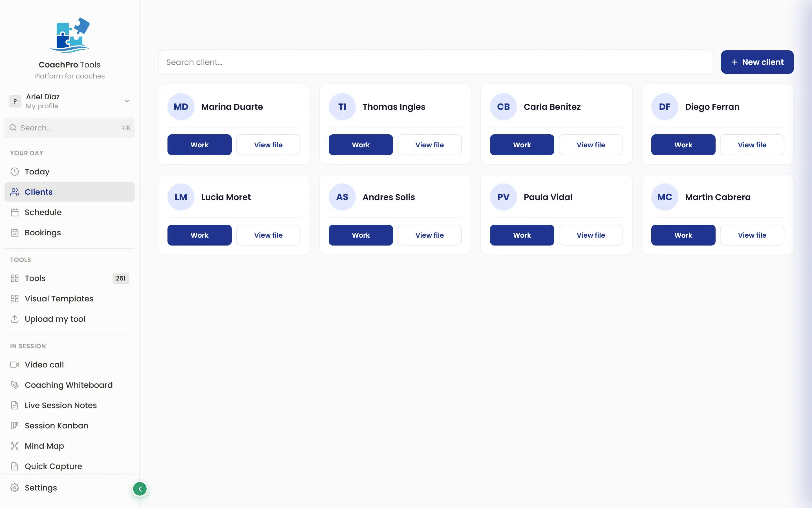Open Upload my tool page
This screenshot has height=508, width=812.
(x=69, y=319)
